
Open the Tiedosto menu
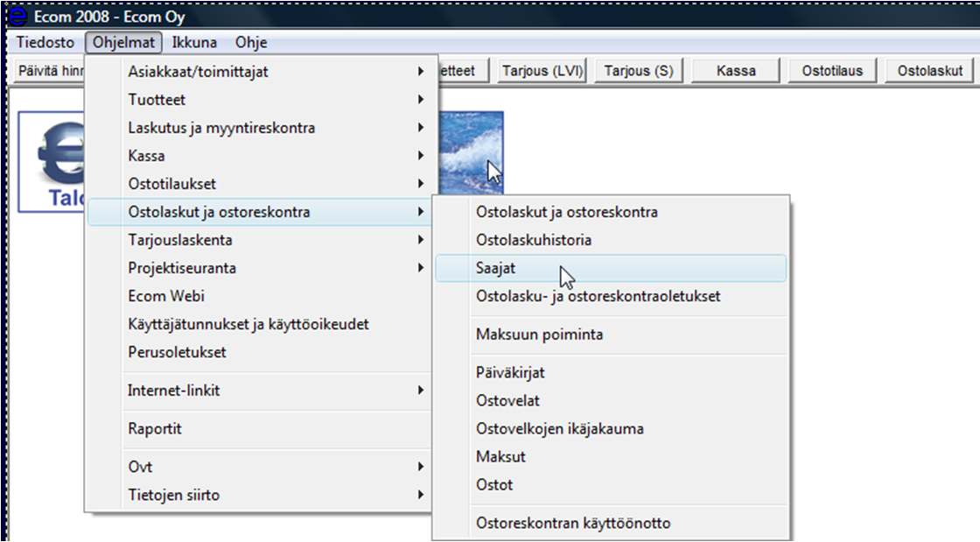(x=45, y=43)
